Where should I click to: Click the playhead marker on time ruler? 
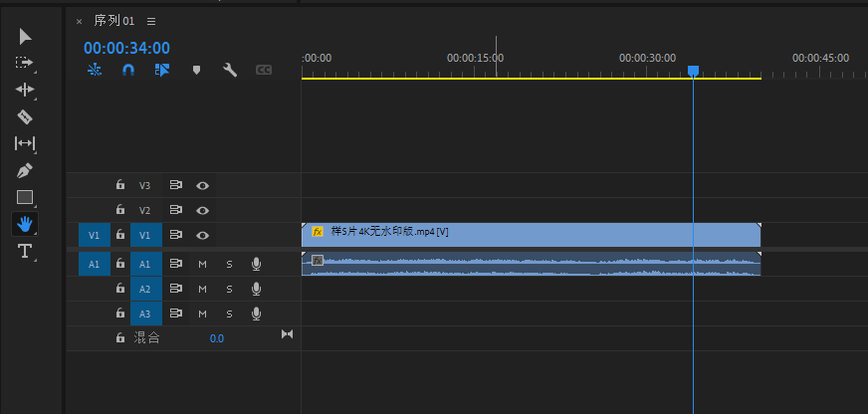694,71
